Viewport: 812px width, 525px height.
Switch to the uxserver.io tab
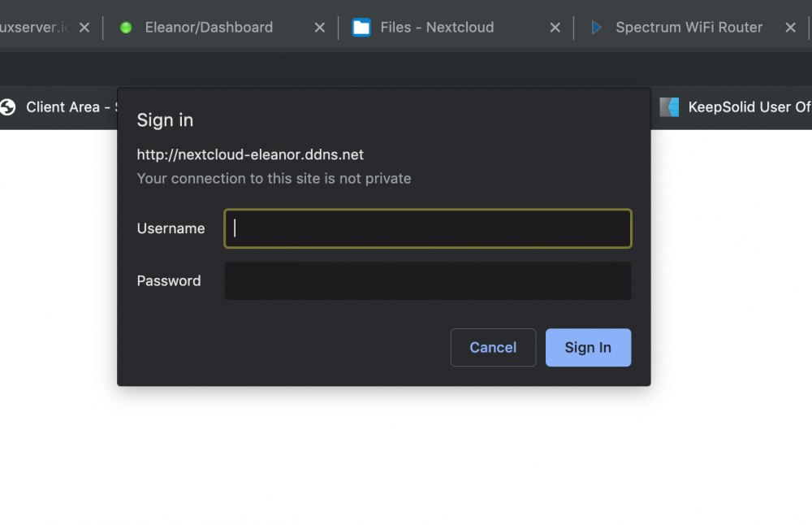point(34,28)
